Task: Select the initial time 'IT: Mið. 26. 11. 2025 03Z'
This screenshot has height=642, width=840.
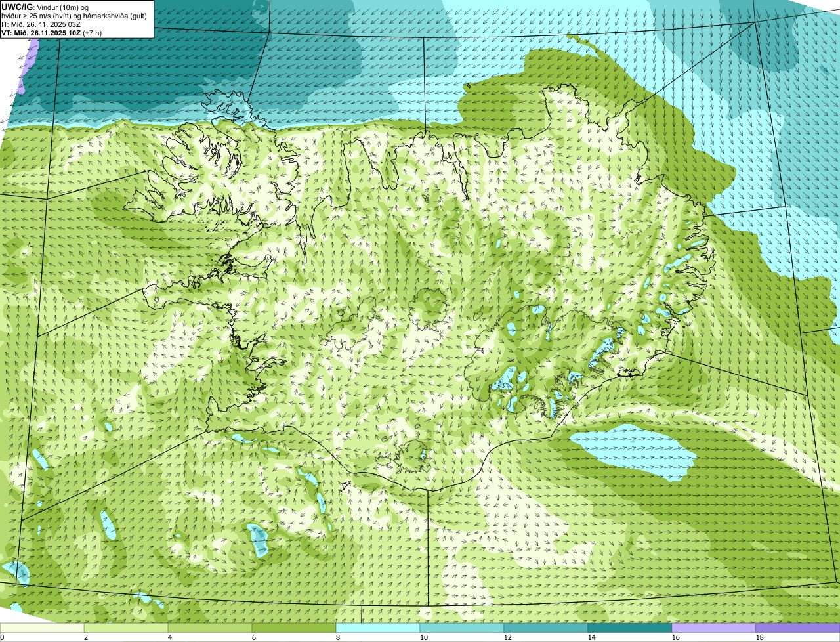Action: tap(41, 24)
